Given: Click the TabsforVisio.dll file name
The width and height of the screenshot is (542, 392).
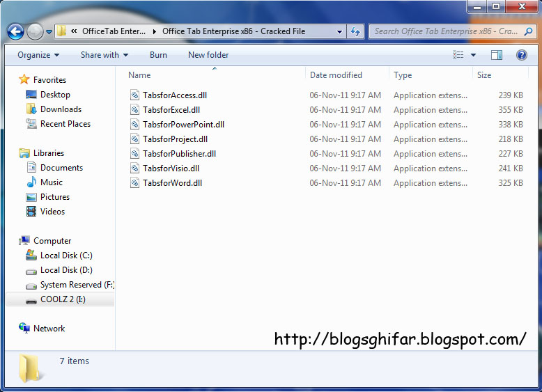Looking at the screenshot, I should (171, 168).
